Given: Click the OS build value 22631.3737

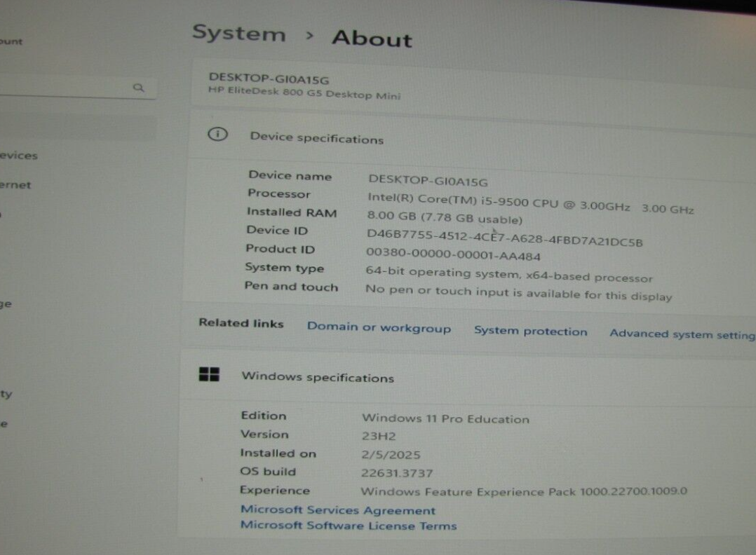Looking at the screenshot, I should pyautogui.click(x=397, y=473).
